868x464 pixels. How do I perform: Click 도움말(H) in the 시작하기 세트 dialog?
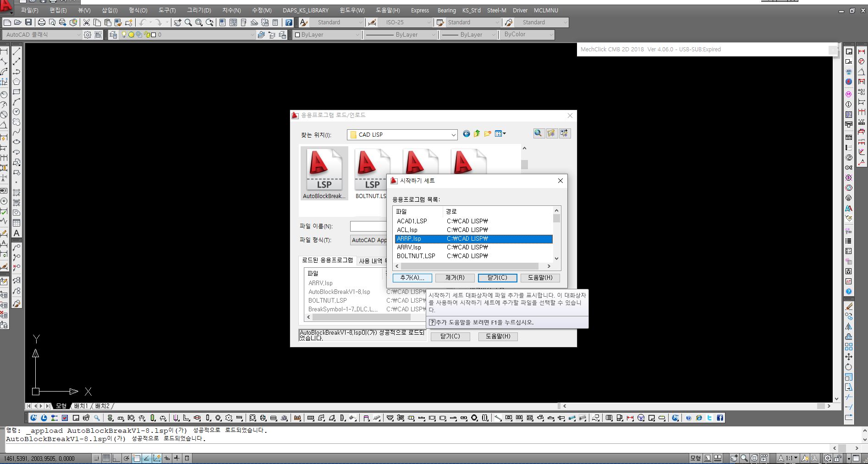pyautogui.click(x=540, y=278)
